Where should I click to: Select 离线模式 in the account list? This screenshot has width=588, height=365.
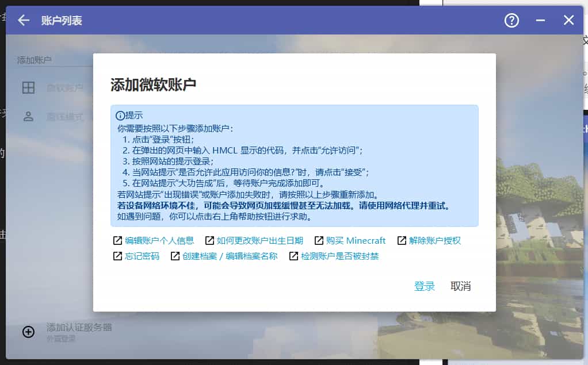pos(64,117)
